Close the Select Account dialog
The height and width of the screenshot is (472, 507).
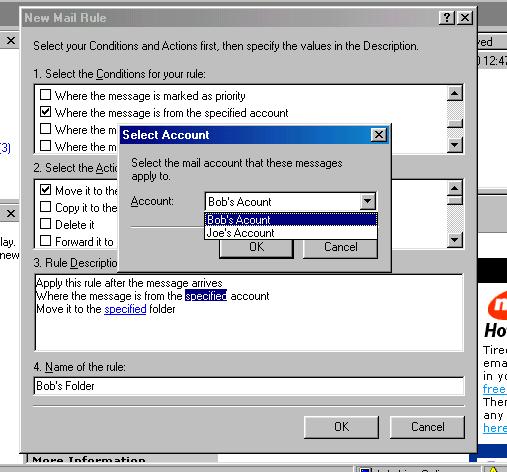pyautogui.click(x=379, y=135)
